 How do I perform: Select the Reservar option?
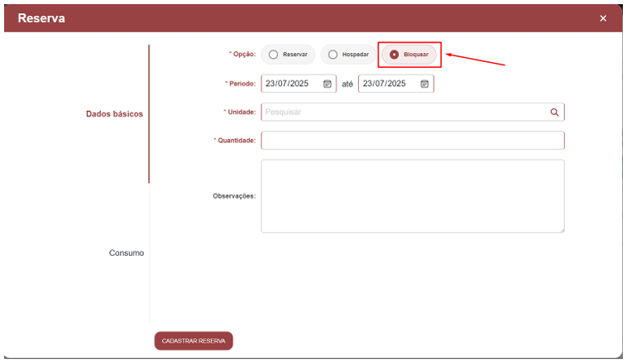(x=288, y=55)
